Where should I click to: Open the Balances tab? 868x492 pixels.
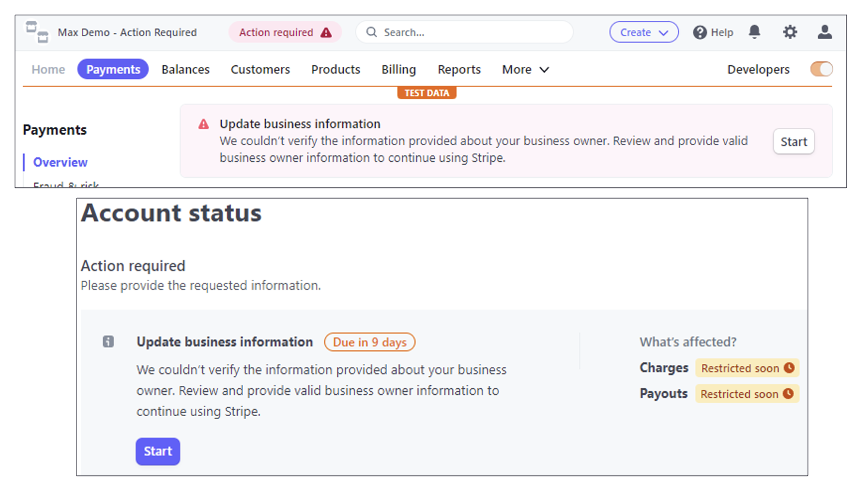click(186, 69)
